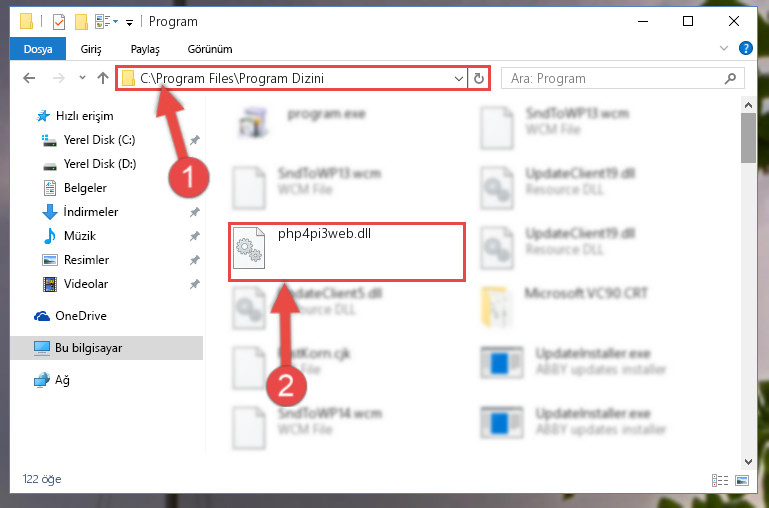Viewport: 769px width, 508px height.
Task: Toggle the pin beside Videolar
Action: 195,284
